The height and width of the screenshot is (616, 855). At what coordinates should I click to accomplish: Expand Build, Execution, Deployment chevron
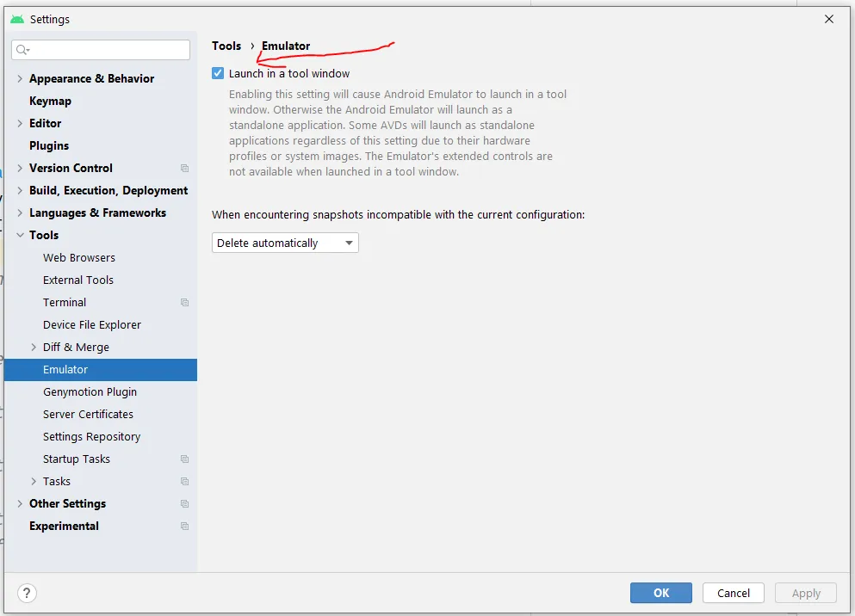20,190
